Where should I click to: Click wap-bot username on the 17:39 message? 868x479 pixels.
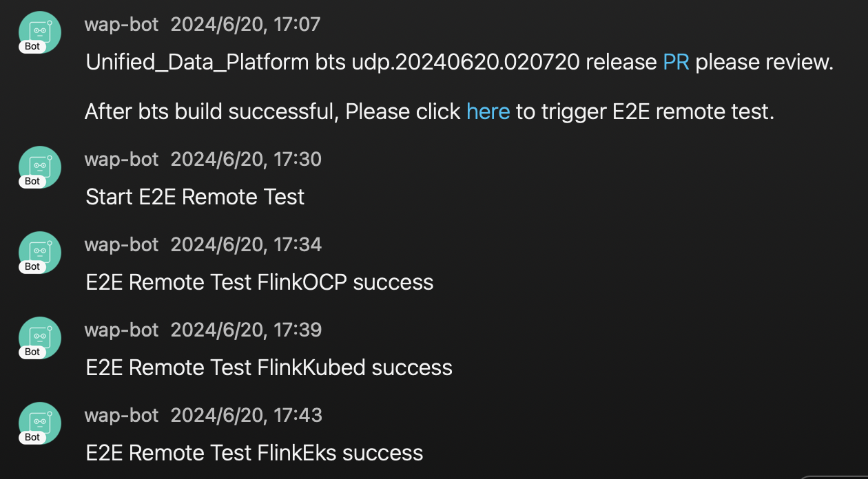coord(122,330)
